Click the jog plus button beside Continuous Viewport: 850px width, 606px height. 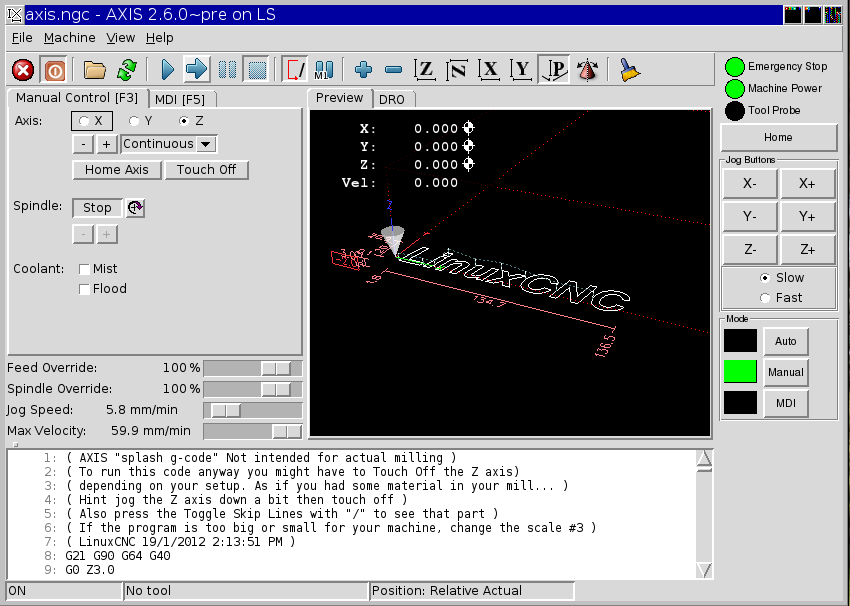point(107,144)
